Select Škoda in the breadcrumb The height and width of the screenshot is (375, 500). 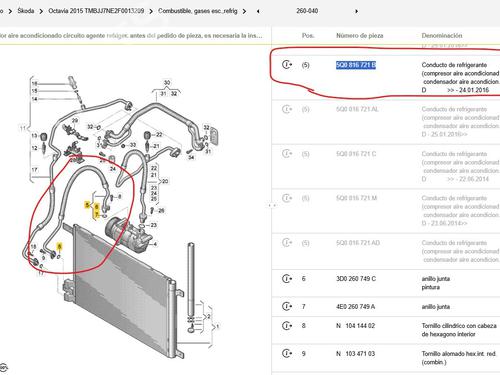[26, 11]
